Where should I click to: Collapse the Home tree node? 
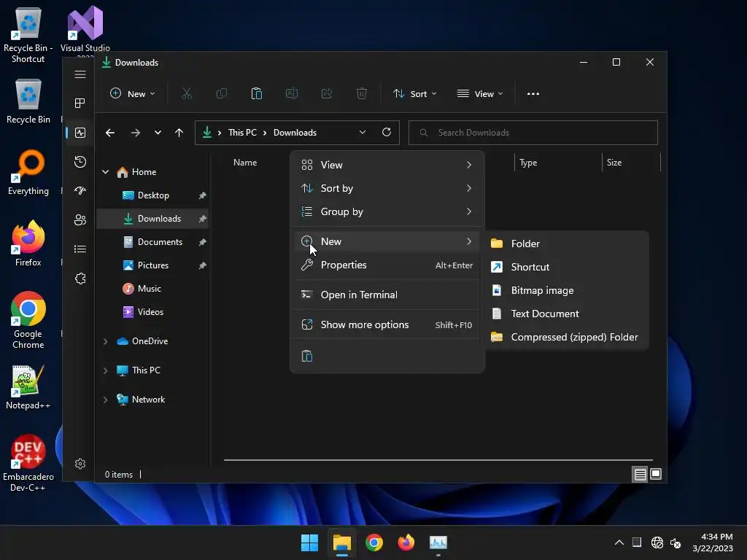click(105, 172)
